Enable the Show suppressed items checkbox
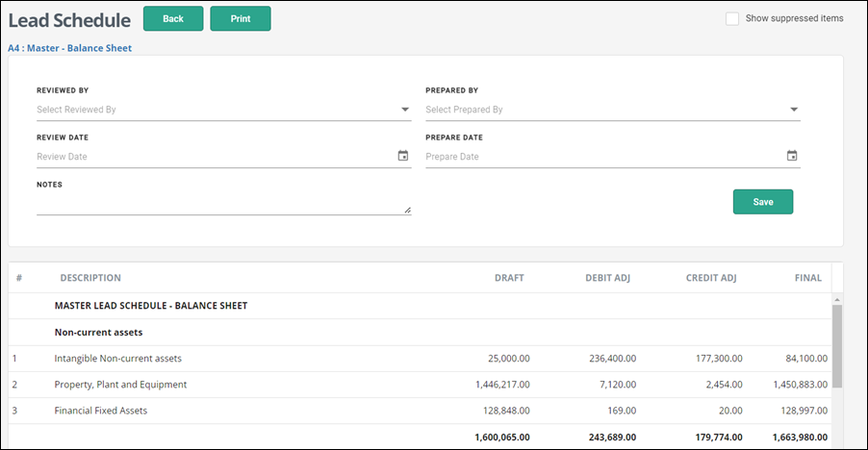868x450 pixels. [731, 19]
